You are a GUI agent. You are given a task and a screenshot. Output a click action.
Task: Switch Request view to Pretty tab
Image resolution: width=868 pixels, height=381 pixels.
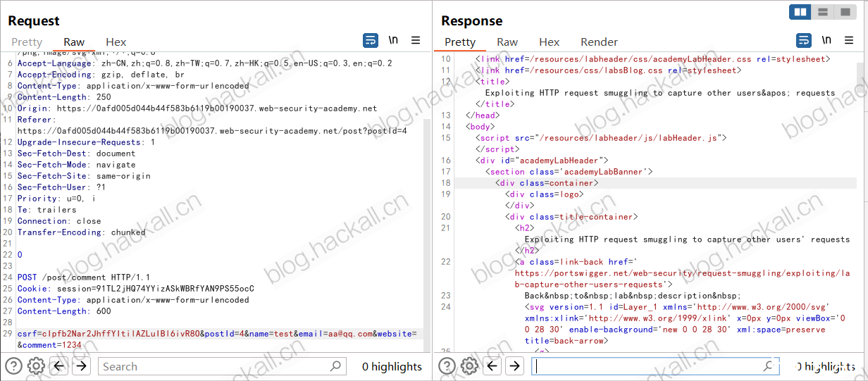coord(27,42)
